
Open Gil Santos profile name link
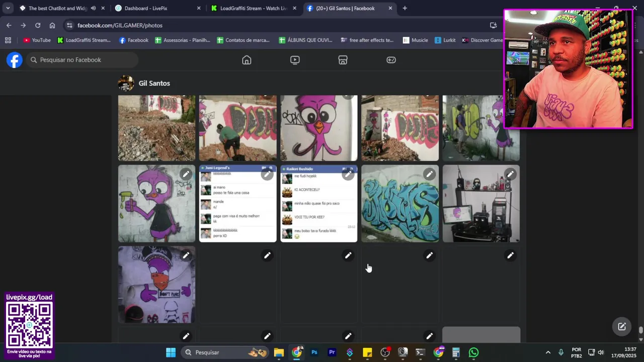point(154,83)
